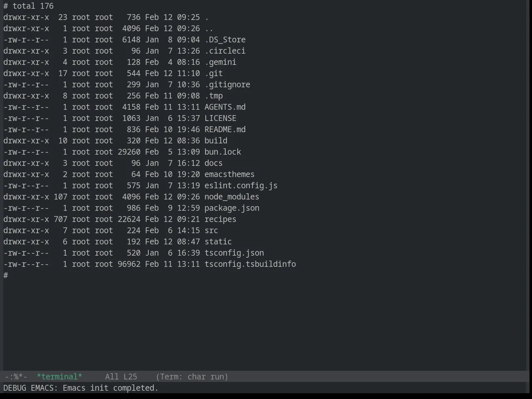Click the 707 link count for recipes
This screenshot has height=399, width=532.
point(60,219)
